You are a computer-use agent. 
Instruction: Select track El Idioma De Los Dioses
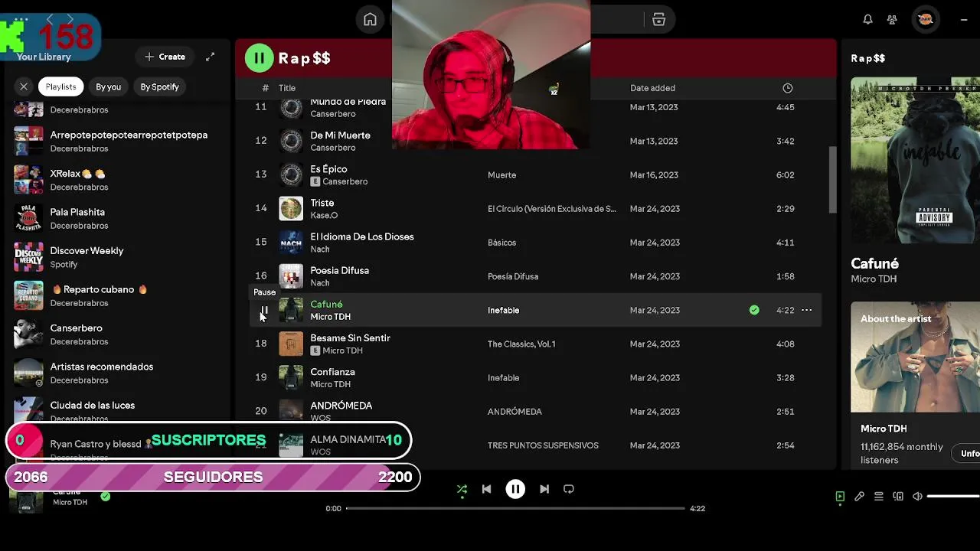(x=361, y=236)
